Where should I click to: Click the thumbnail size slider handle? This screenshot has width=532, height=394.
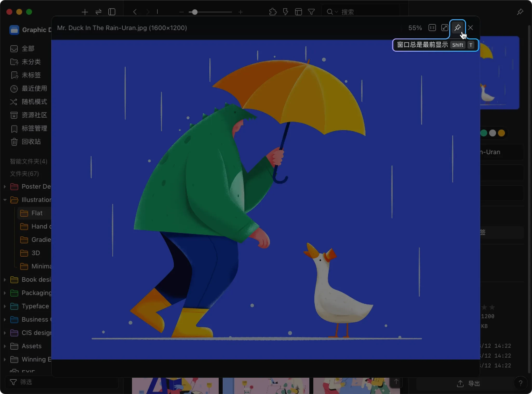tap(195, 12)
